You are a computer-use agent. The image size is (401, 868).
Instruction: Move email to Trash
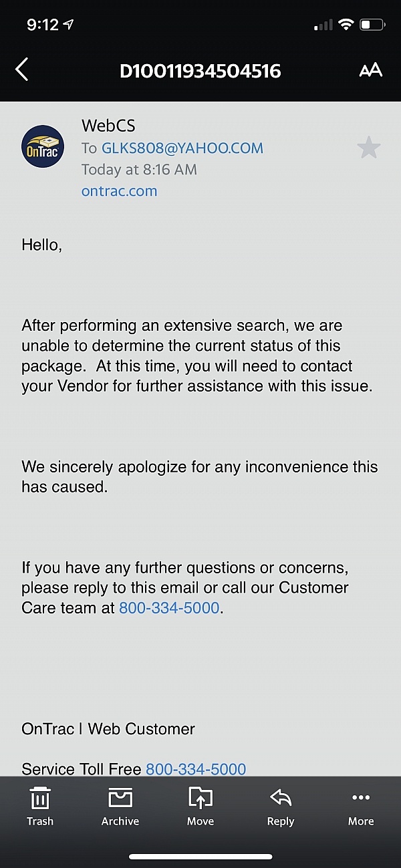pos(40,807)
